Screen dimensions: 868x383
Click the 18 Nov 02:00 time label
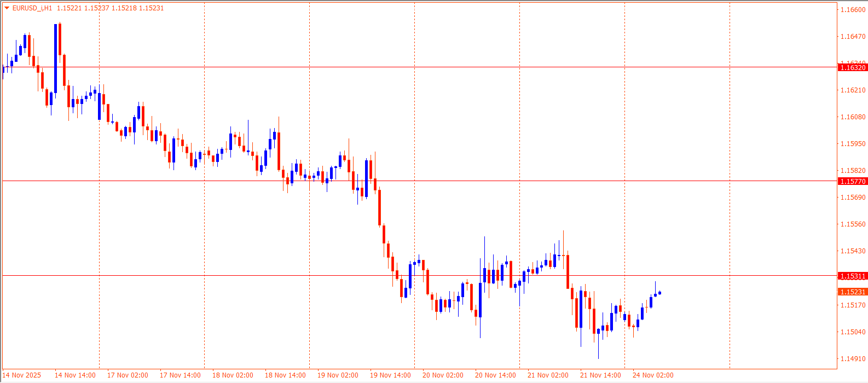233,375
